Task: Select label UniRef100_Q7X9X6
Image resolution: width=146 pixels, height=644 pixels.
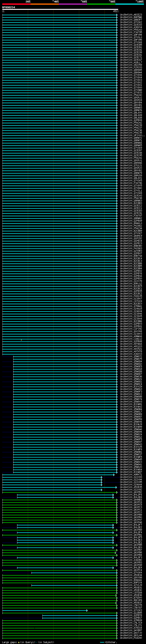Action: click(131, 75)
